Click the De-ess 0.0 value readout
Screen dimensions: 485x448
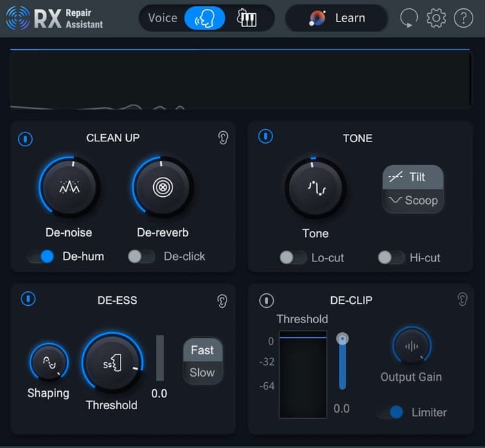(x=159, y=394)
